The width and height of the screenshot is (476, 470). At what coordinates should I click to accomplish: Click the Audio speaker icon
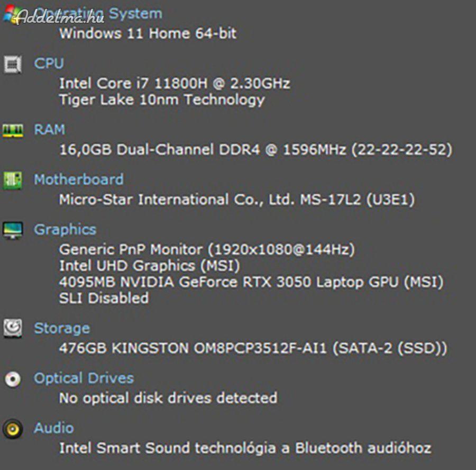coord(13,429)
